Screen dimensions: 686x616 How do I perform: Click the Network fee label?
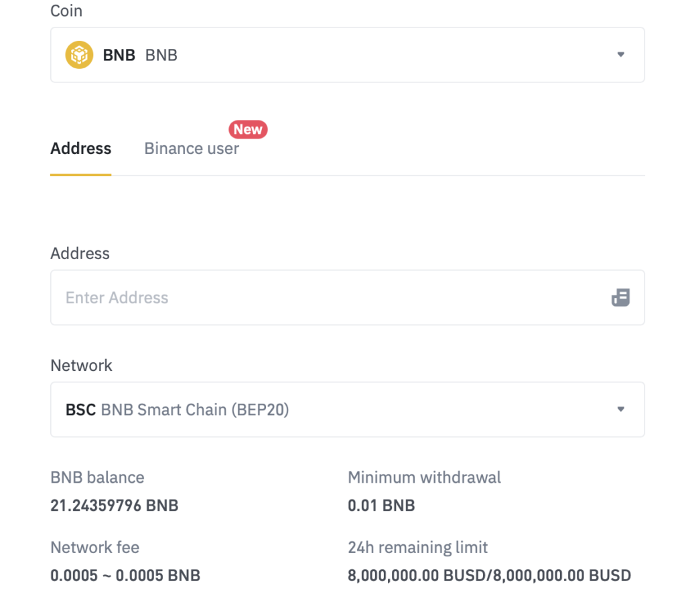[x=94, y=547]
